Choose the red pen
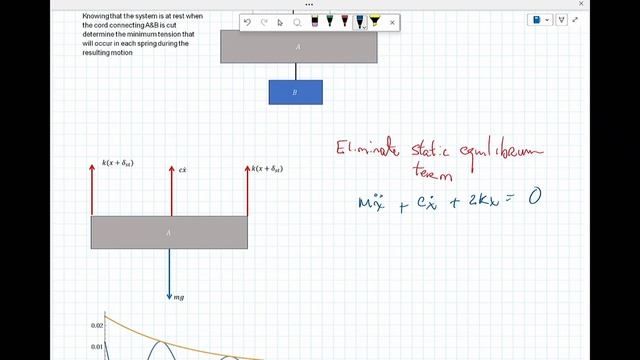The width and height of the screenshot is (640, 360). click(x=345, y=22)
